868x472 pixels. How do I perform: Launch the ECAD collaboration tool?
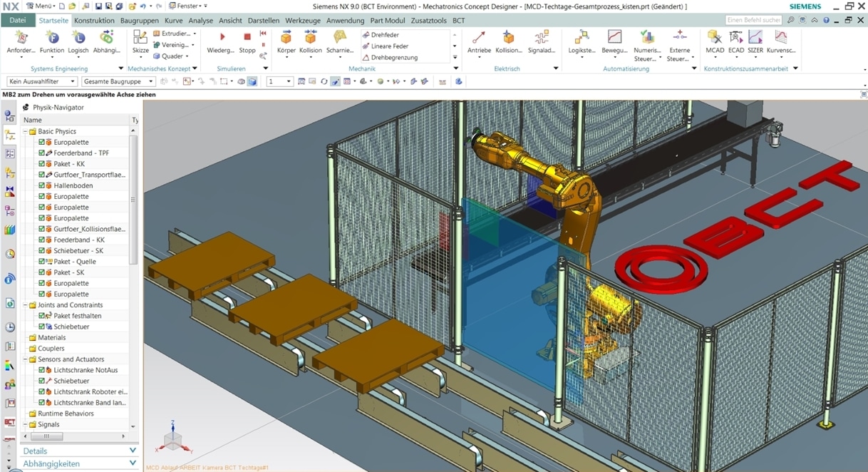tap(736, 42)
